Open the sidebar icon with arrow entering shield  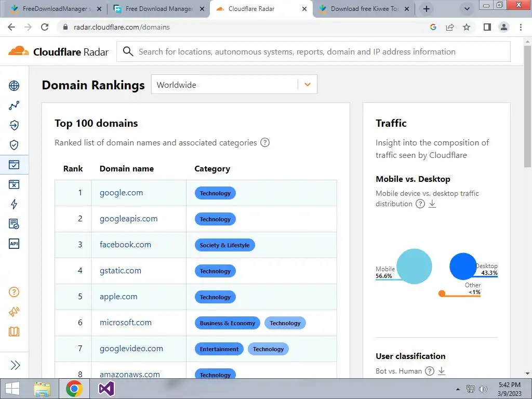[14, 125]
